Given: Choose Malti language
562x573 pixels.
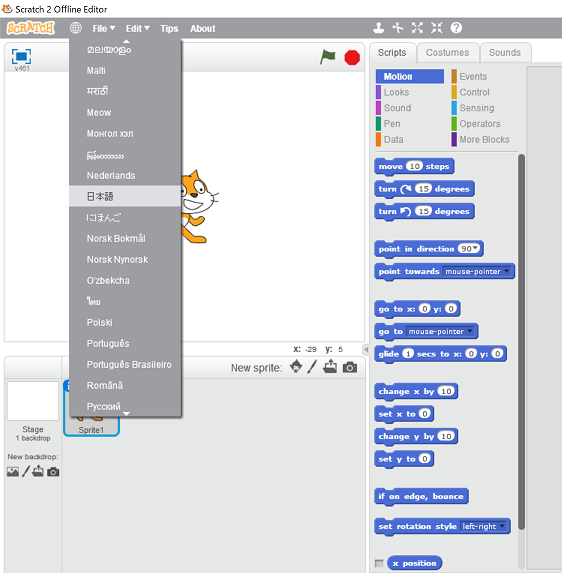Looking at the screenshot, I should click(125, 71).
